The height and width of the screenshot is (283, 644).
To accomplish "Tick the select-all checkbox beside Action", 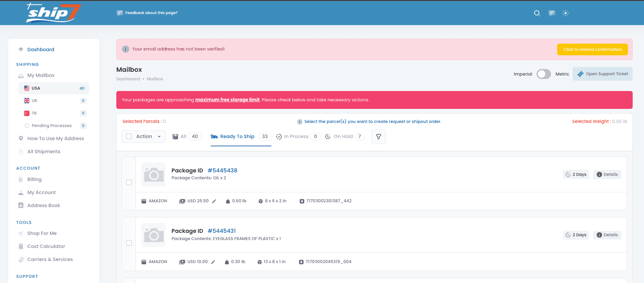I will 129,136.
